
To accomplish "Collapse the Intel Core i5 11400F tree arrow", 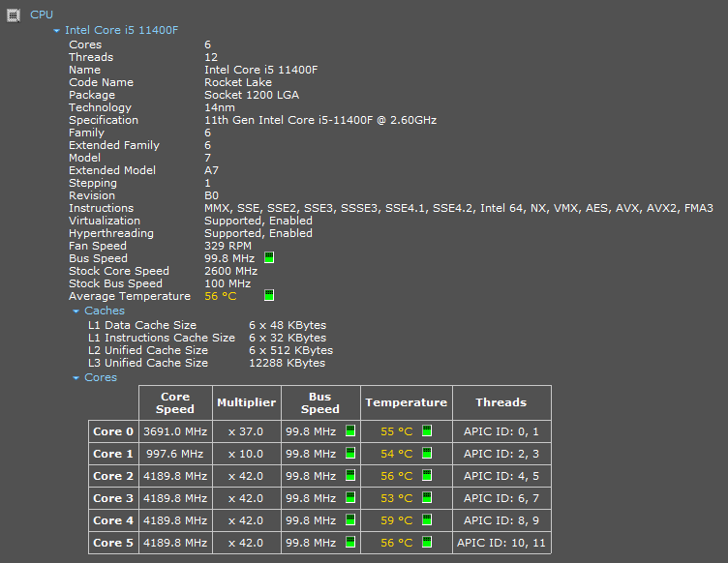I will coord(57,31).
